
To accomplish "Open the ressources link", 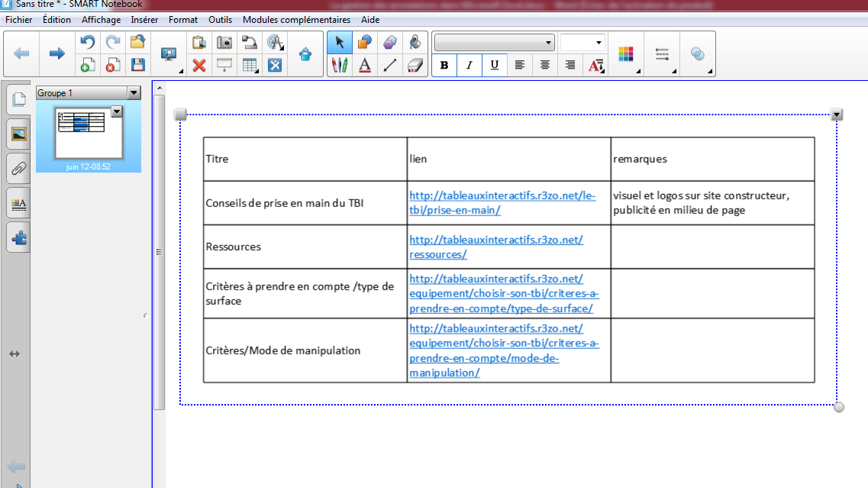I will 496,247.
